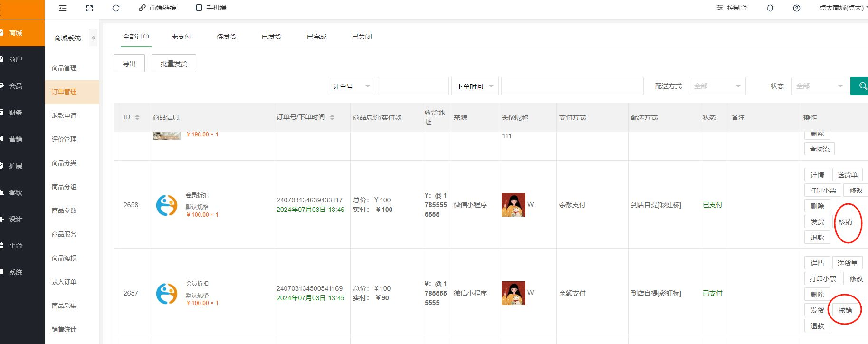The width and height of the screenshot is (868, 344).
Task: Click the 批量发货 button
Action: tap(174, 64)
